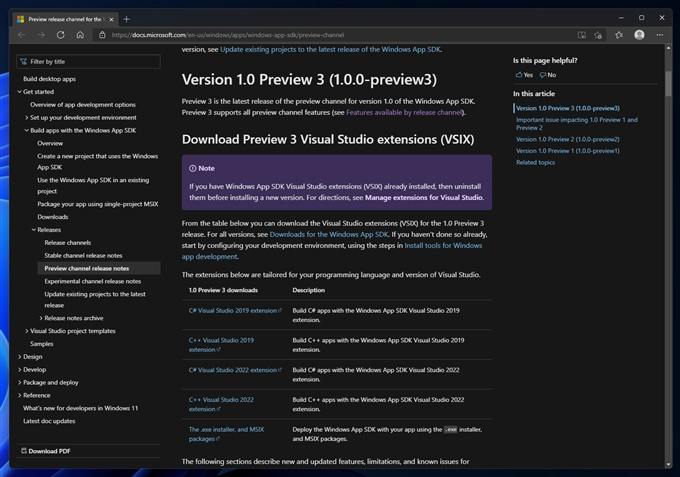Screen dimensions: 680x477
Task: Open the immersive reader icon
Action: [582, 35]
